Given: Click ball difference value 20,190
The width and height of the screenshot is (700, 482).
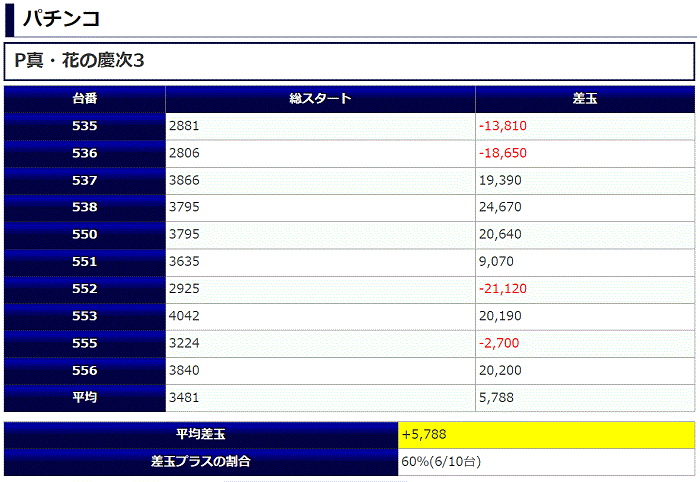Looking at the screenshot, I should (500, 316).
